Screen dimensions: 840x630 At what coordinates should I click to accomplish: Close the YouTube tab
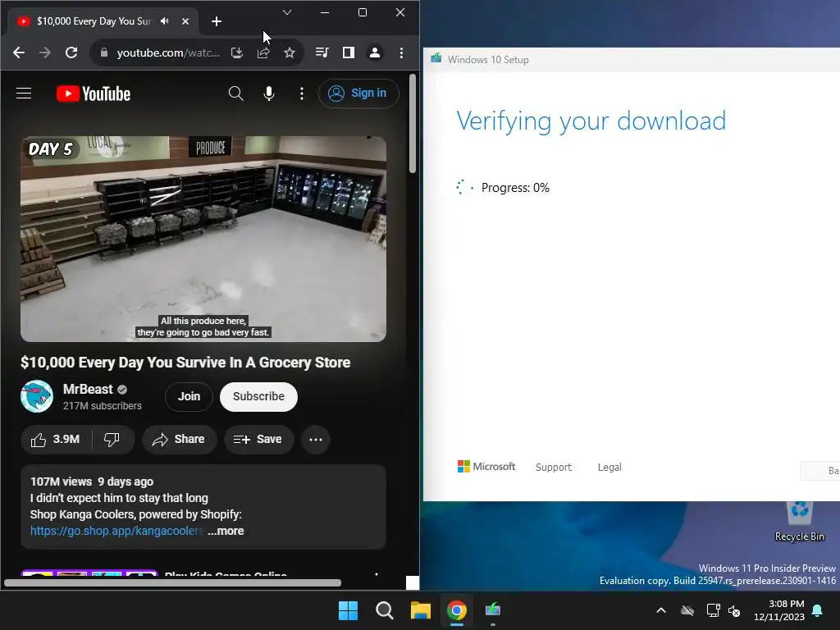point(185,21)
